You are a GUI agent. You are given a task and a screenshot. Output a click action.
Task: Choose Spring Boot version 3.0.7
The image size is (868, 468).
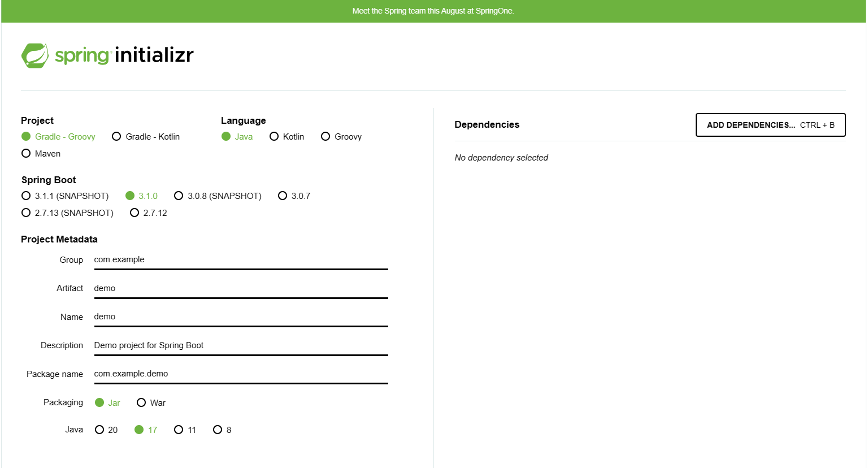(283, 196)
